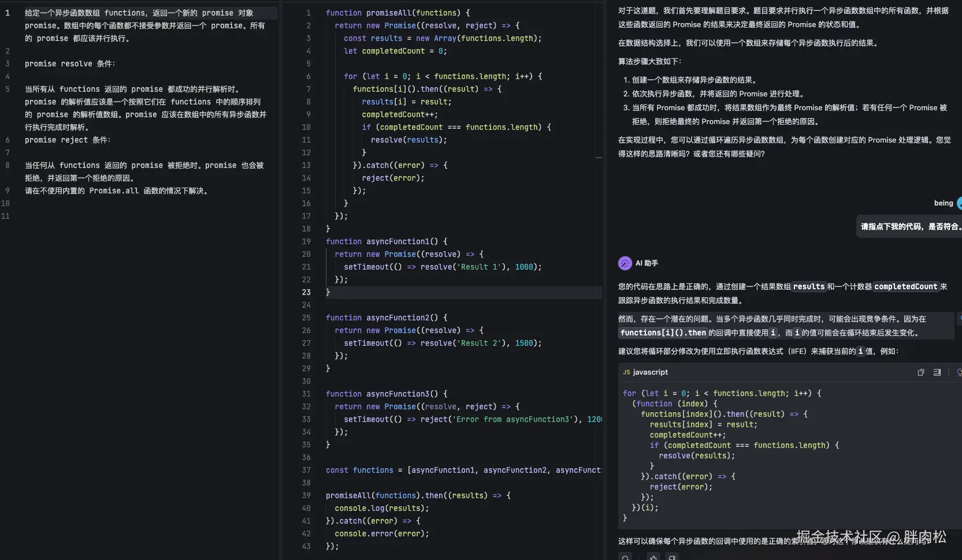Click the JS language icon
Screen dimensions: 962x560
pos(626,372)
